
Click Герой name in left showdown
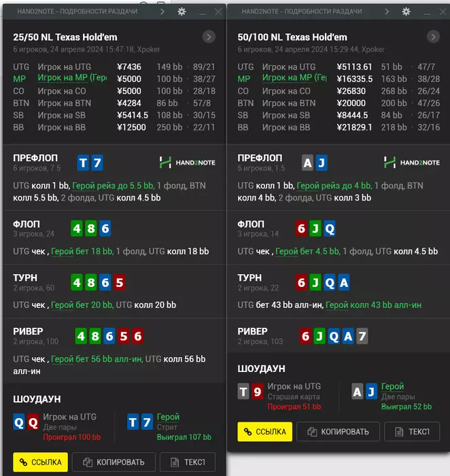tap(168, 417)
